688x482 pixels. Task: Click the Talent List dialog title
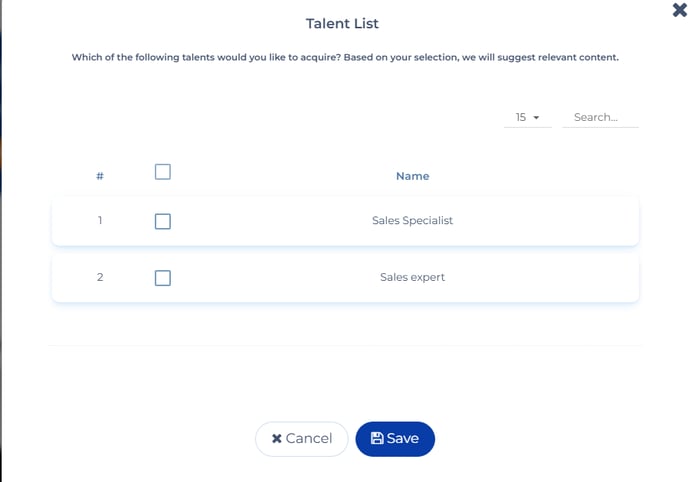342,23
